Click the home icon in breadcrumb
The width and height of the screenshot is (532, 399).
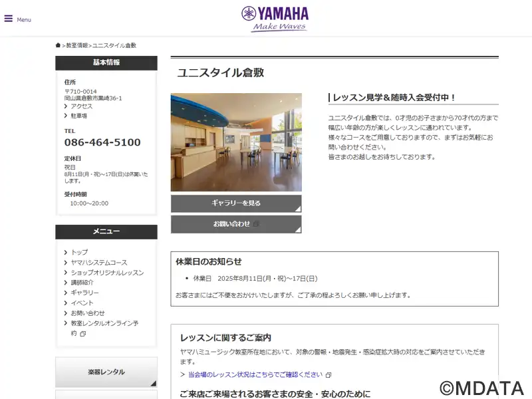point(58,45)
